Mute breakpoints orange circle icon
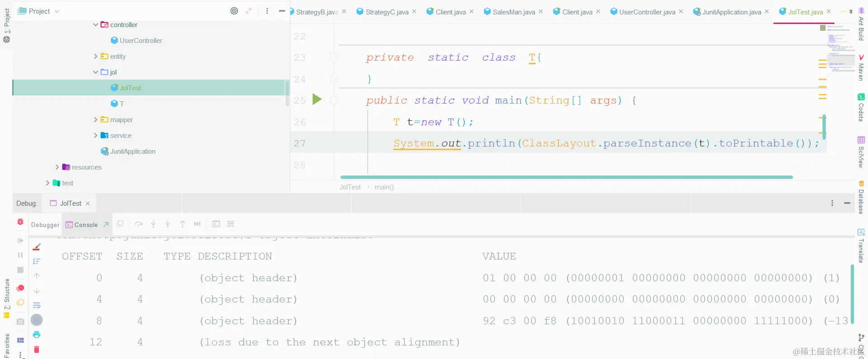This screenshot has height=359, width=868. (20, 302)
